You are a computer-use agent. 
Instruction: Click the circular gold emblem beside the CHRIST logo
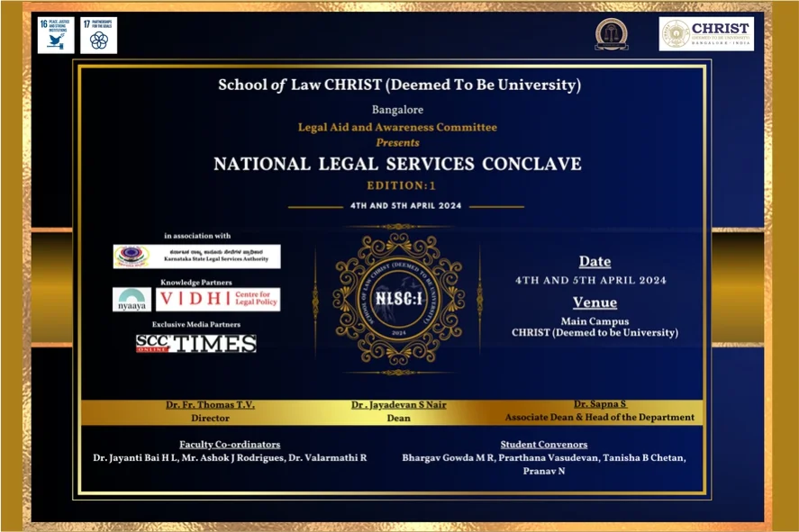pos(612,34)
